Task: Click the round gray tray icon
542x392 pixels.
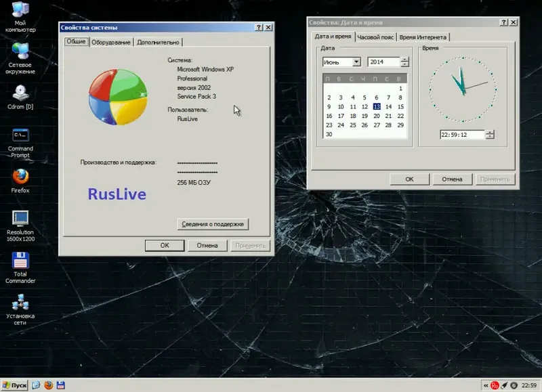Action: click(514, 385)
